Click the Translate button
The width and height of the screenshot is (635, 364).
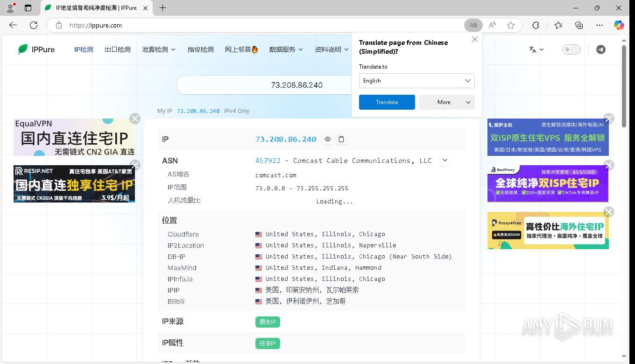click(x=387, y=102)
